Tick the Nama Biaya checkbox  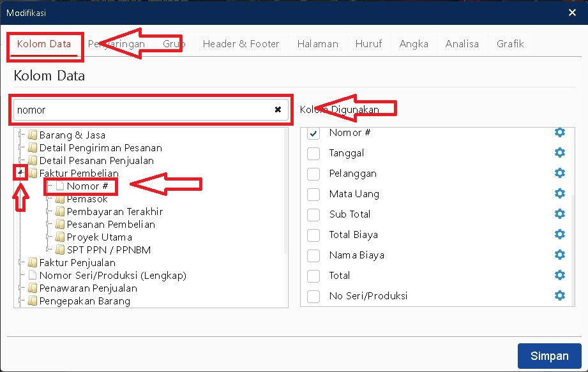pos(313,256)
